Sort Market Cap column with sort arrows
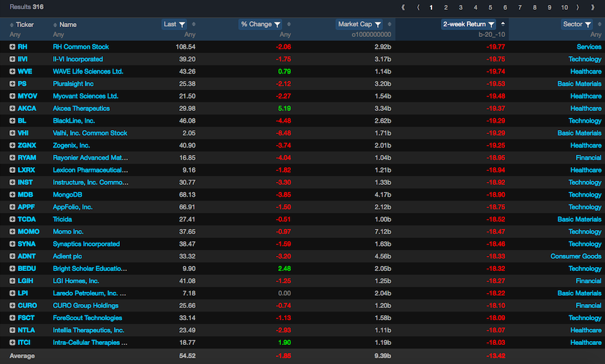Screen dimensions: 605x364 pos(390,24)
